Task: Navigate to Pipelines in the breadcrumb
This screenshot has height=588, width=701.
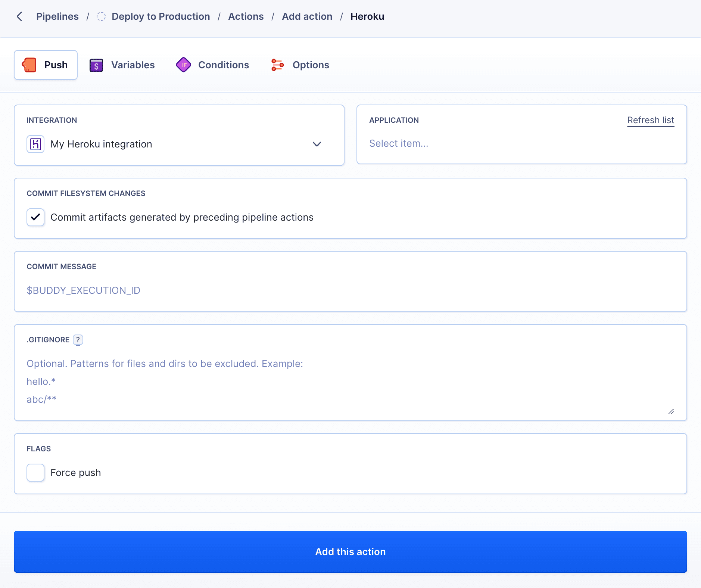Action: (x=57, y=16)
